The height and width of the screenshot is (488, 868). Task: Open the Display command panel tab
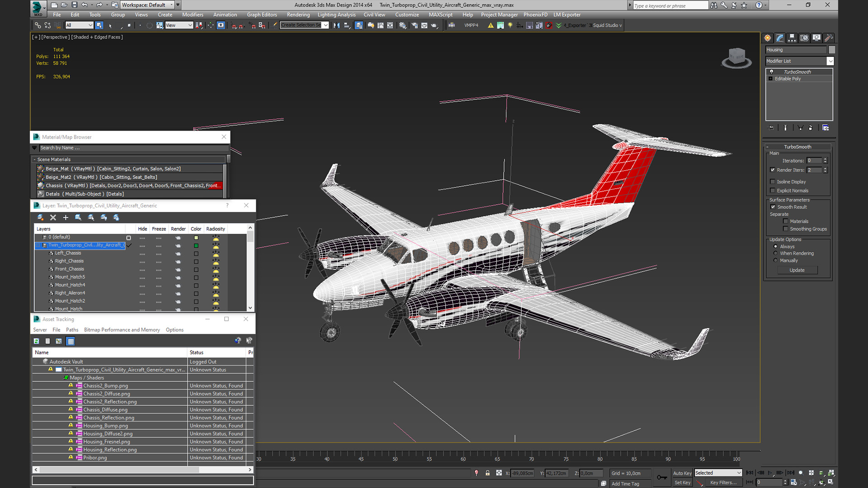point(816,38)
